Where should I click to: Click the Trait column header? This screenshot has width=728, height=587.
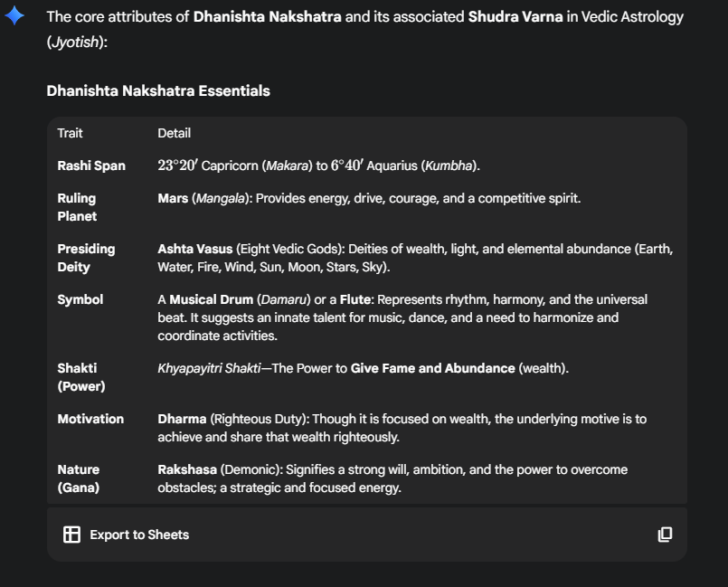point(70,133)
